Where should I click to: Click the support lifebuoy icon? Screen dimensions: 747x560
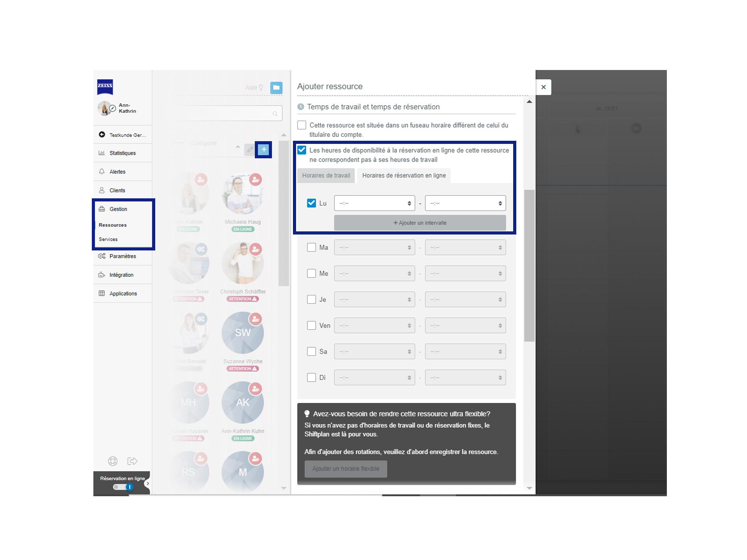tap(113, 461)
